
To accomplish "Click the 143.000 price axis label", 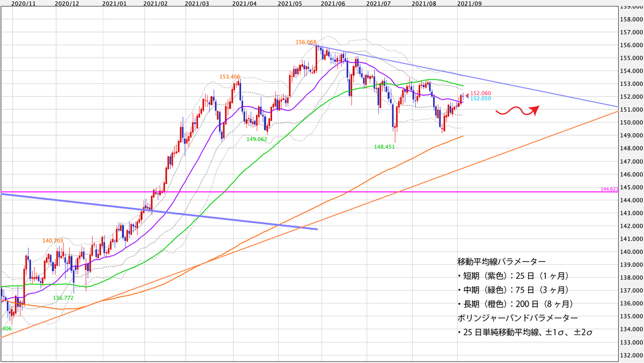I will pos(631,213).
